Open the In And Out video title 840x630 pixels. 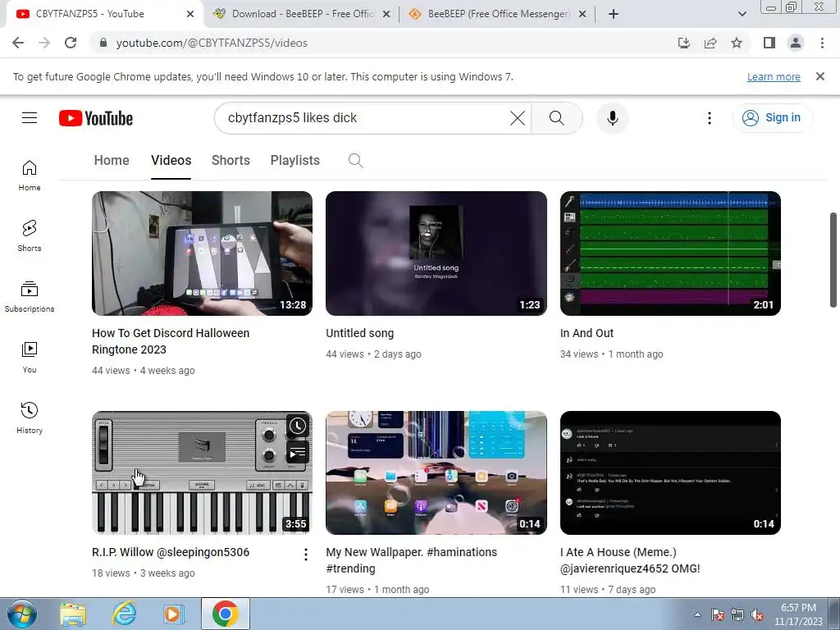(x=587, y=333)
